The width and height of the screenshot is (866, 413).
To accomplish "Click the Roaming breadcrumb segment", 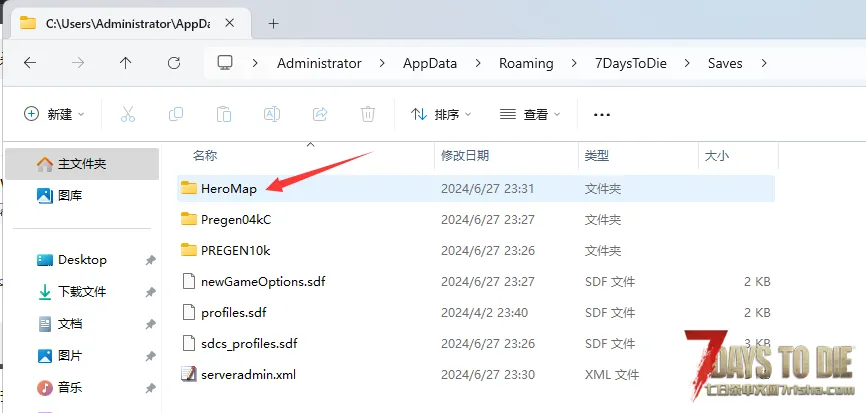I will point(526,63).
